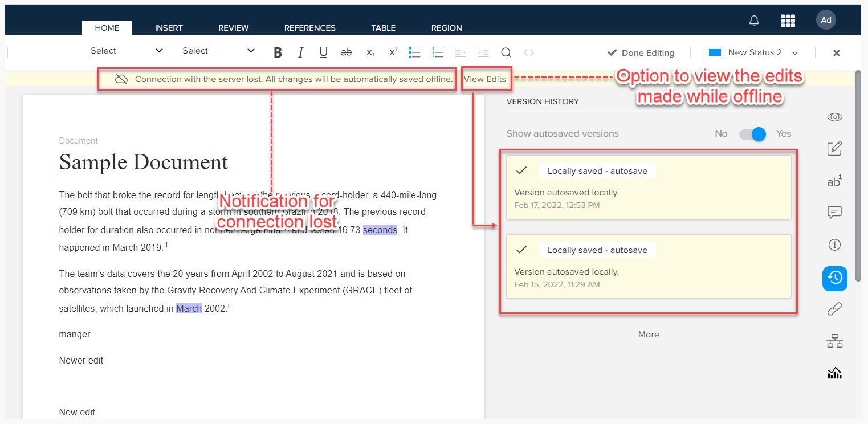
Task: Insert a bulleted list
Action: [x=415, y=52]
